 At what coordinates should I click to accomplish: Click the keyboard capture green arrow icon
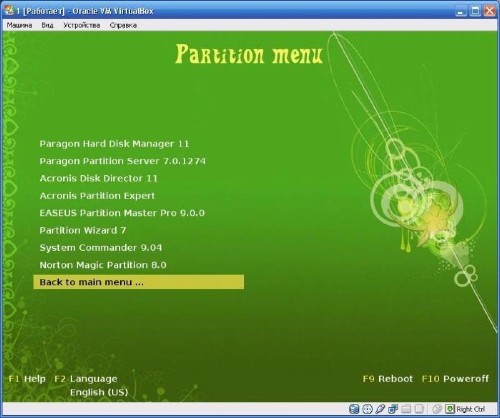[x=450, y=409]
